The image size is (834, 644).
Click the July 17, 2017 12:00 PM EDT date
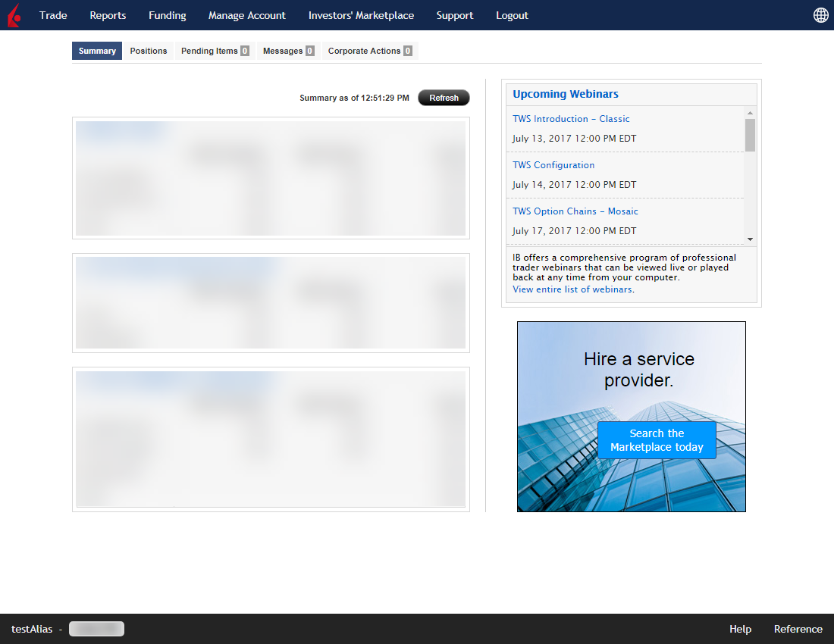click(x=574, y=231)
